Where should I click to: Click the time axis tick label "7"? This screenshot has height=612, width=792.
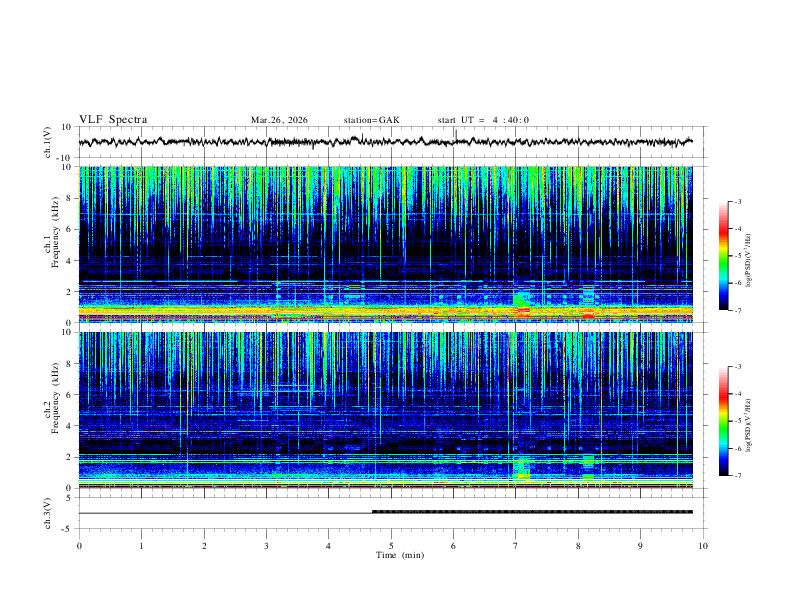click(516, 546)
